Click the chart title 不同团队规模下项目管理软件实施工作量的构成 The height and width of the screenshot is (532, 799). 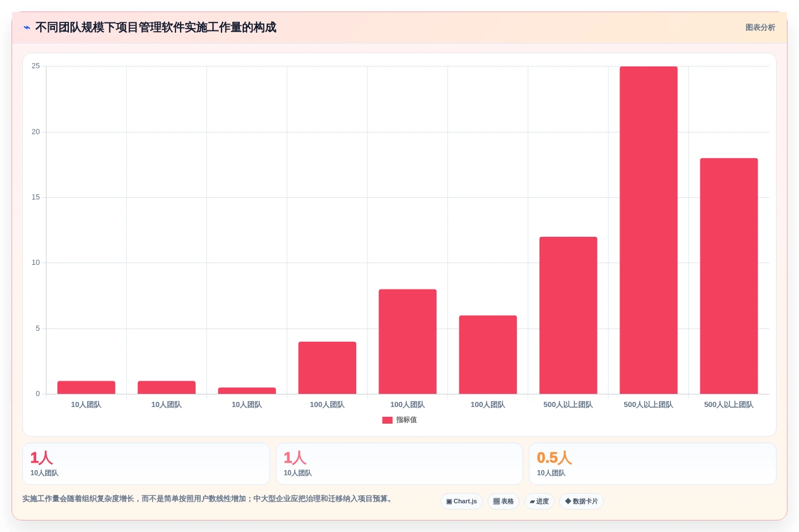[155, 28]
